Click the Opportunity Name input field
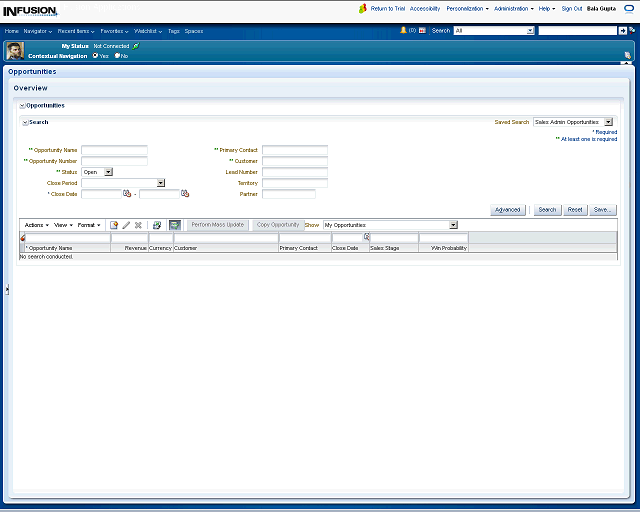 pyautogui.click(x=114, y=150)
